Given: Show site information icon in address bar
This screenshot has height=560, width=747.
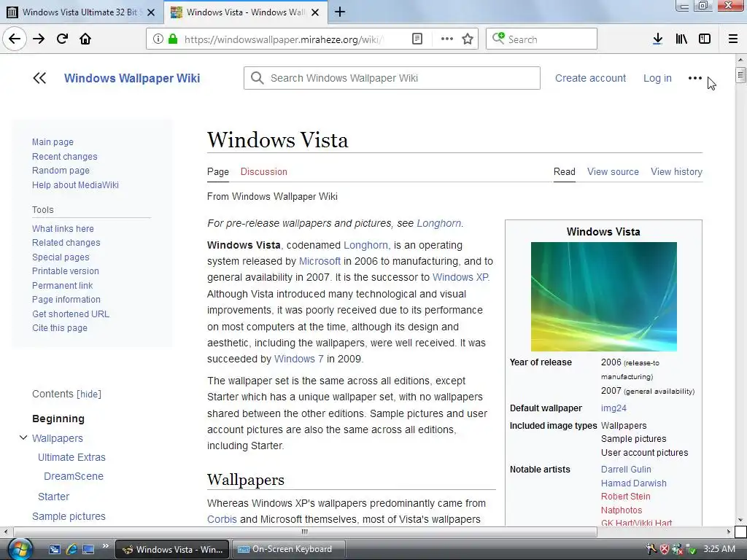Looking at the screenshot, I should tap(158, 39).
